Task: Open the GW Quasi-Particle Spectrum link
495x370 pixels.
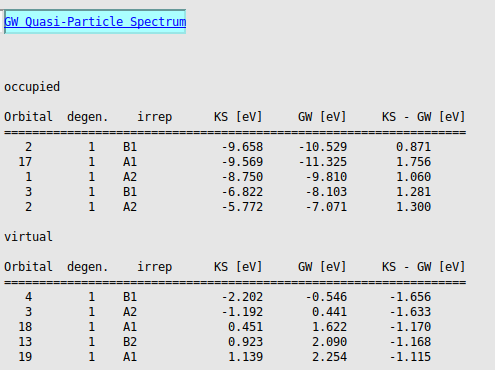Action: click(95, 22)
